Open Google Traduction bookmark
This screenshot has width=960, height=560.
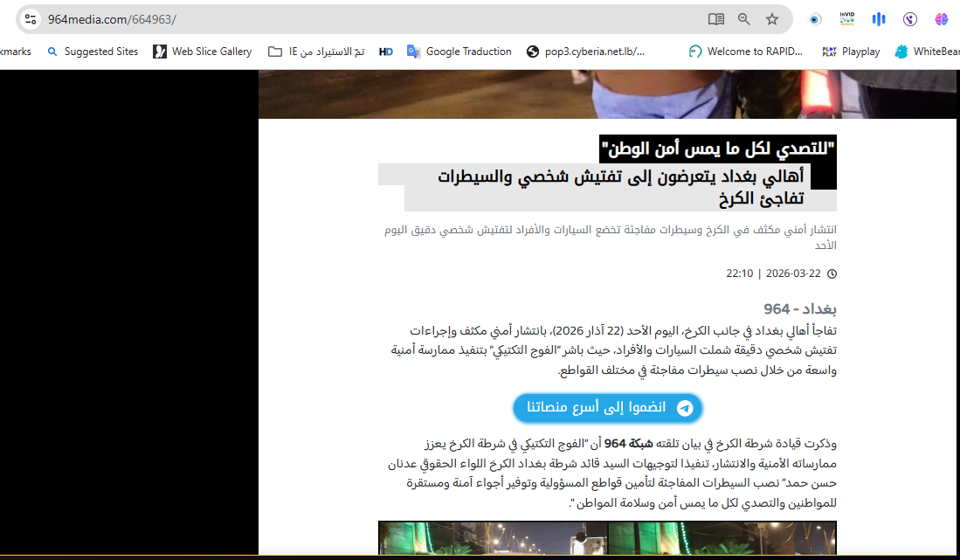coord(459,52)
